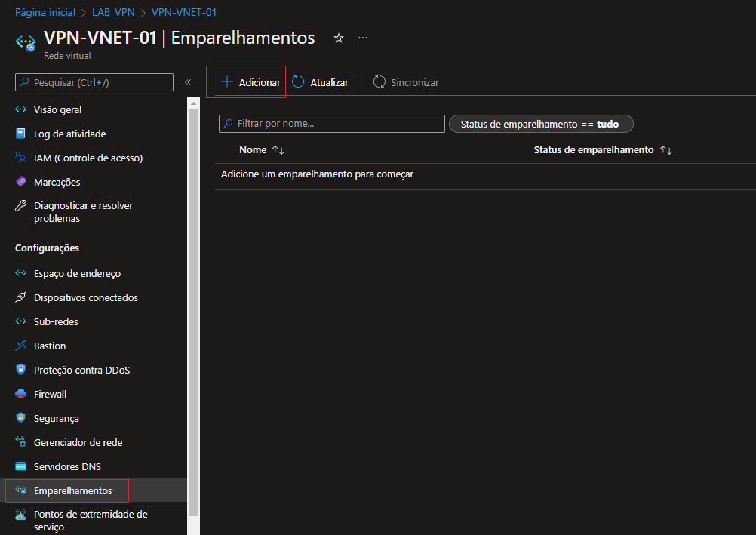
Task: Go to Página inicial breadcrumb link
Action: pos(45,12)
